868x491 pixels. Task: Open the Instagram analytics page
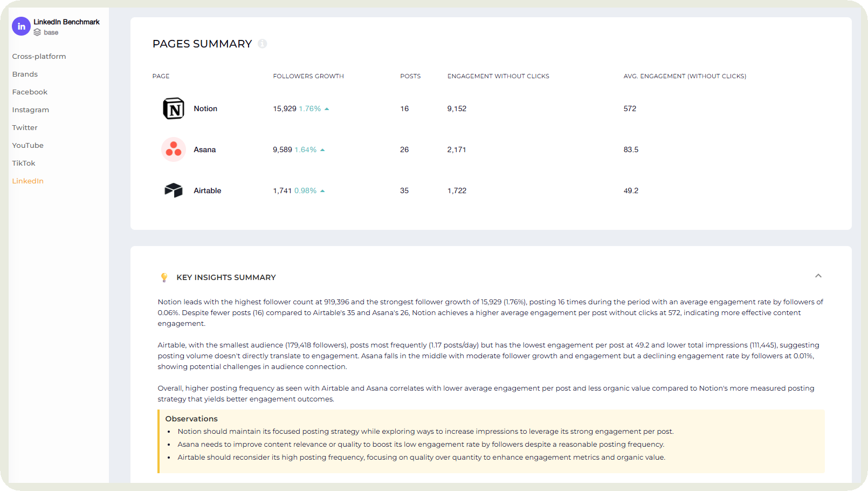[30, 110]
